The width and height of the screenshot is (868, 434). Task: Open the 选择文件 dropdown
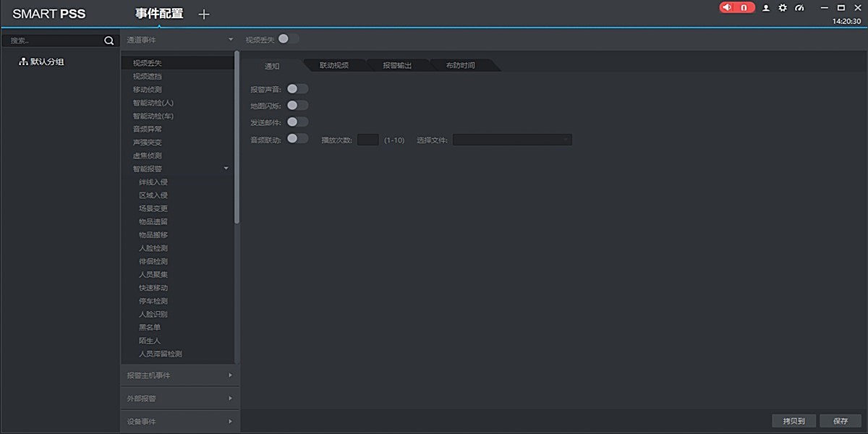(512, 140)
